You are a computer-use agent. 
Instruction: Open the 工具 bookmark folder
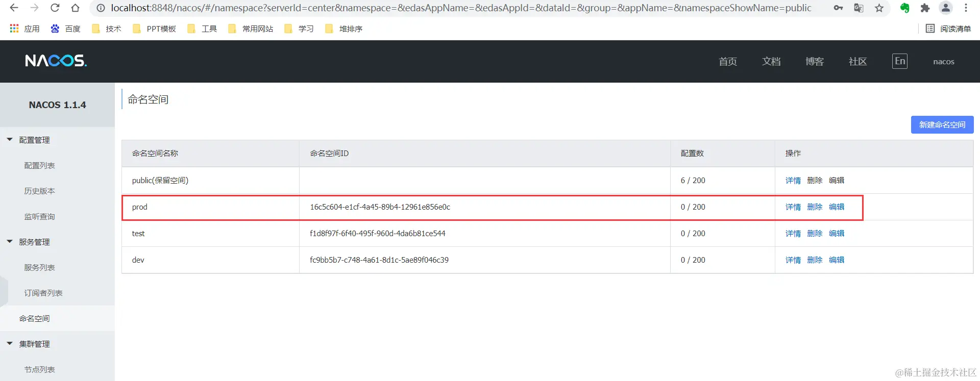pos(202,29)
